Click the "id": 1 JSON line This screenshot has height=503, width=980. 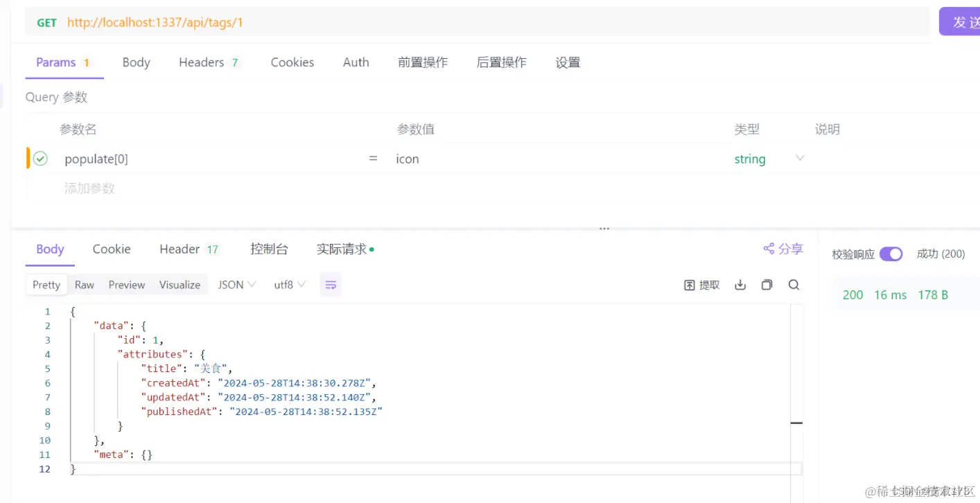tap(141, 340)
